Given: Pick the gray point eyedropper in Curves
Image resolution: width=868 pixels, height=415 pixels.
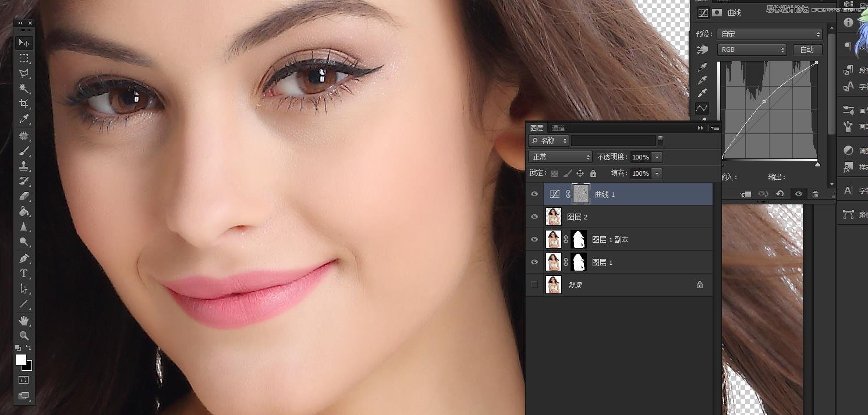Looking at the screenshot, I should 703,80.
